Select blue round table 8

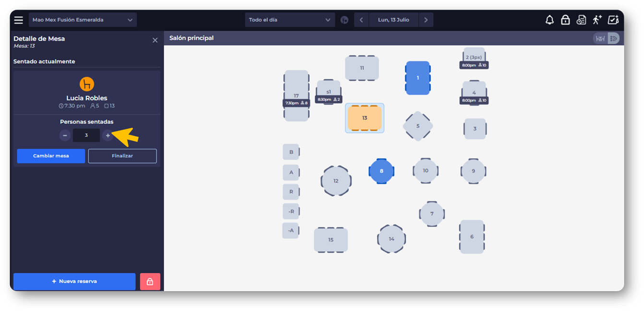point(382,171)
